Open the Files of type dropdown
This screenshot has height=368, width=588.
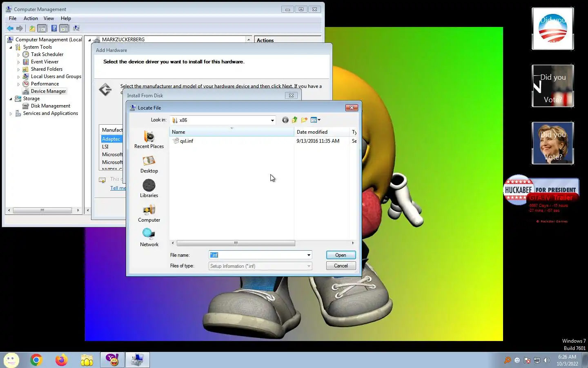(309, 266)
